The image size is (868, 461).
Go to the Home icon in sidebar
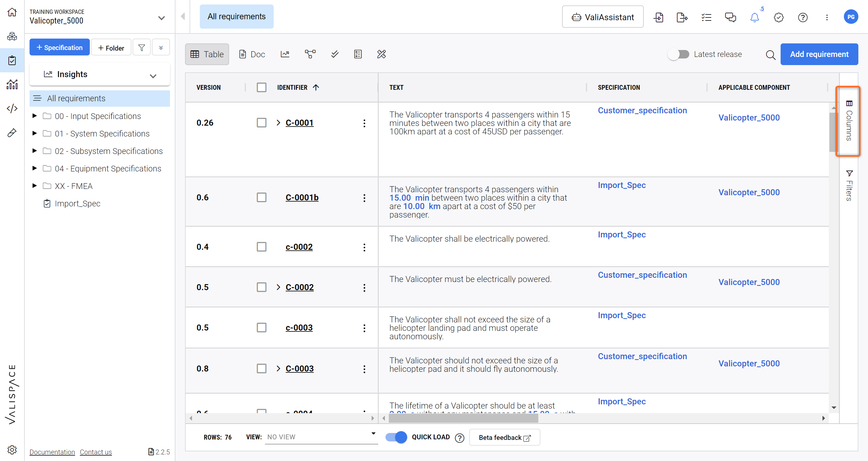coord(12,12)
